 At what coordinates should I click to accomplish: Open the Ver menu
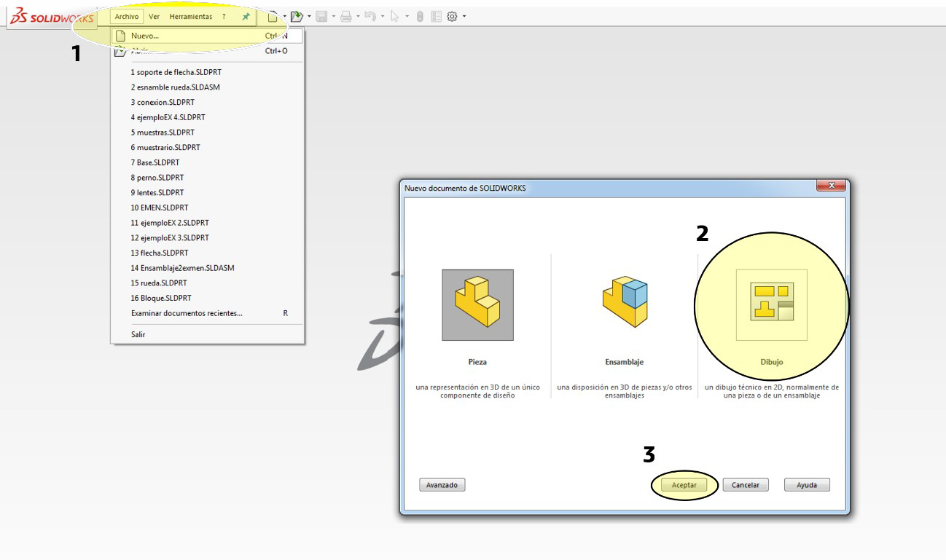(x=154, y=16)
